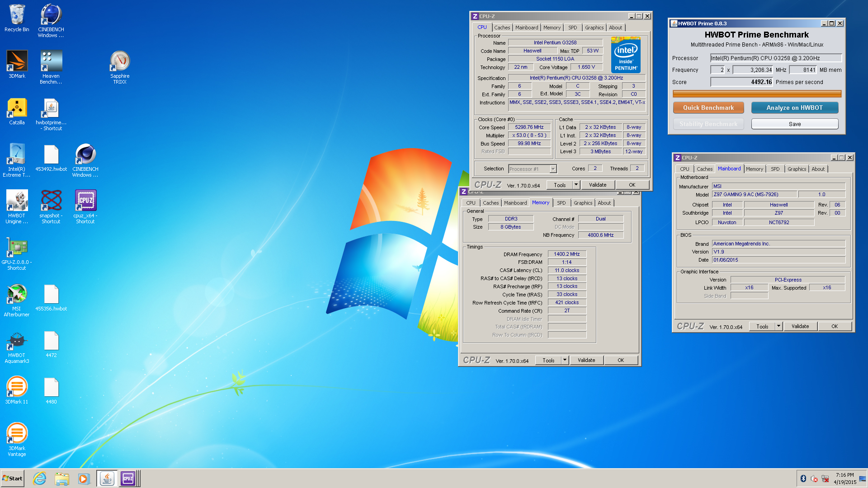
Task: Click the DRAM Frequency value 1400.2 MHz
Action: tap(567, 254)
